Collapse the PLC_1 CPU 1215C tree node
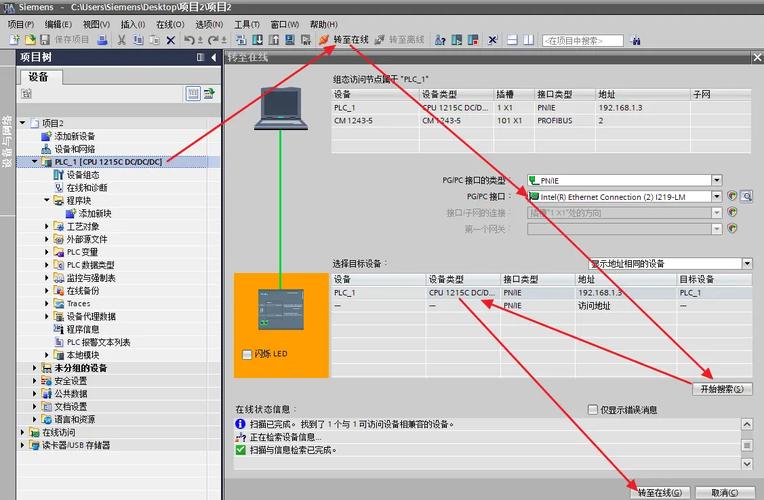 coord(35,161)
